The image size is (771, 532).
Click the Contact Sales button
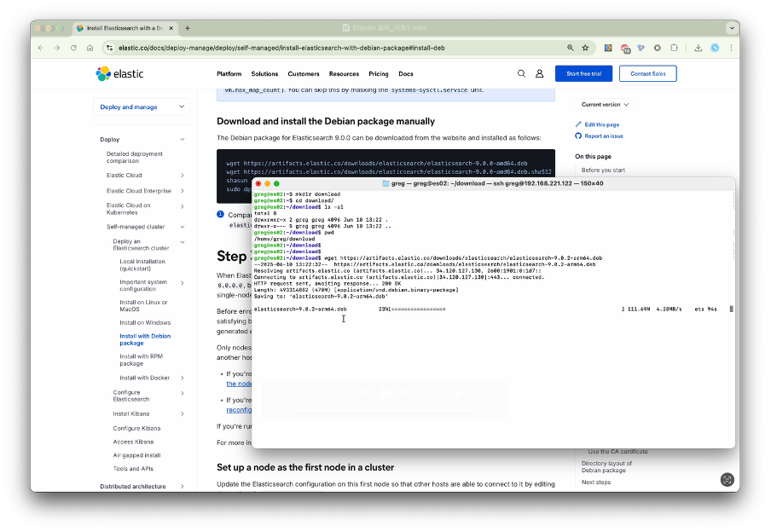tap(647, 74)
